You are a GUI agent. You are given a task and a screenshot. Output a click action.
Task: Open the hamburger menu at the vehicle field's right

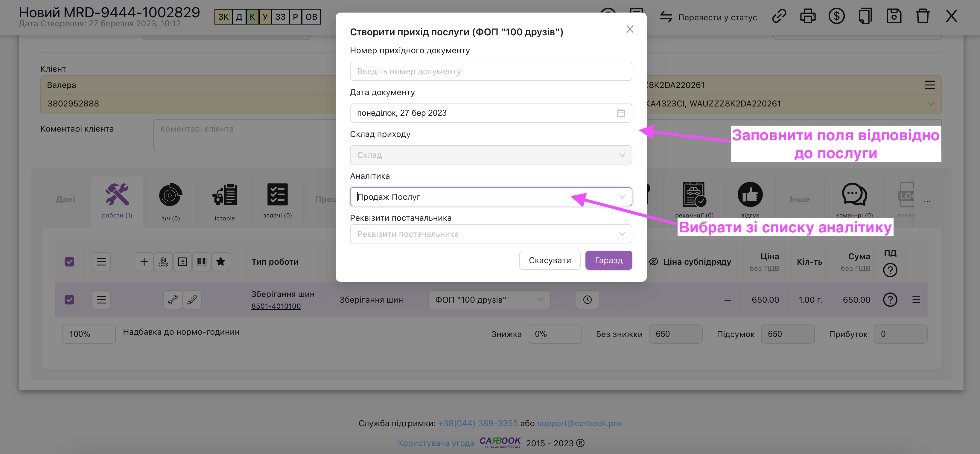click(x=930, y=85)
